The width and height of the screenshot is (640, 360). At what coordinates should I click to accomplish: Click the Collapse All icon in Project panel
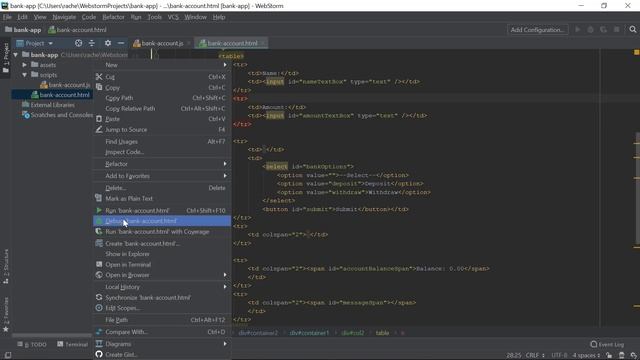[92, 43]
